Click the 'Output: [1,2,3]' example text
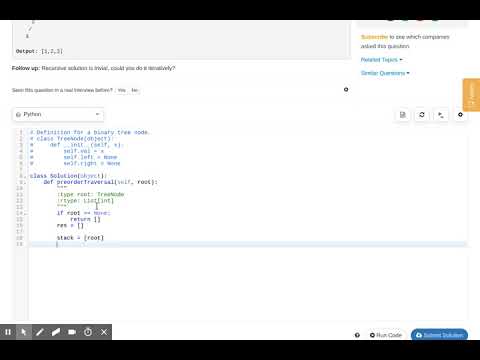 coord(39,51)
